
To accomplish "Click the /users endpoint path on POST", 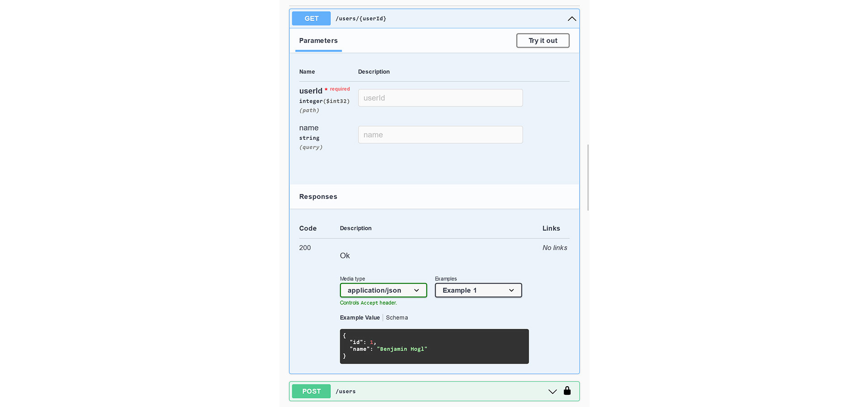I will coord(345,392).
